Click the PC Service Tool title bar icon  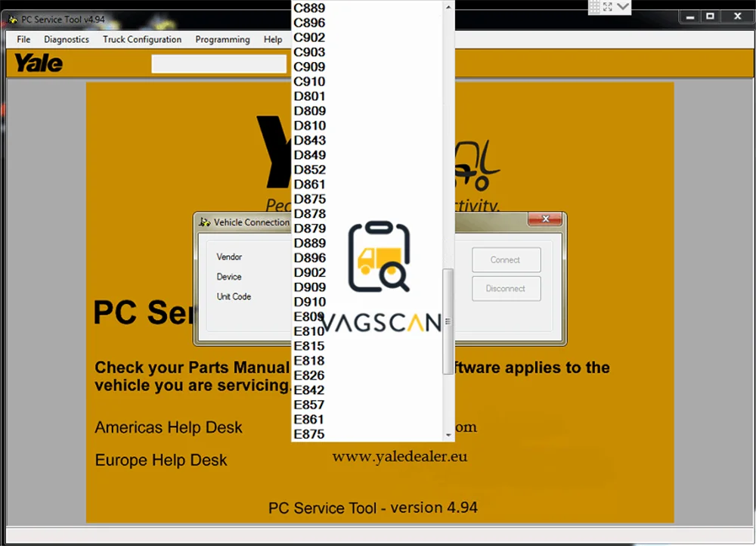click(13, 20)
